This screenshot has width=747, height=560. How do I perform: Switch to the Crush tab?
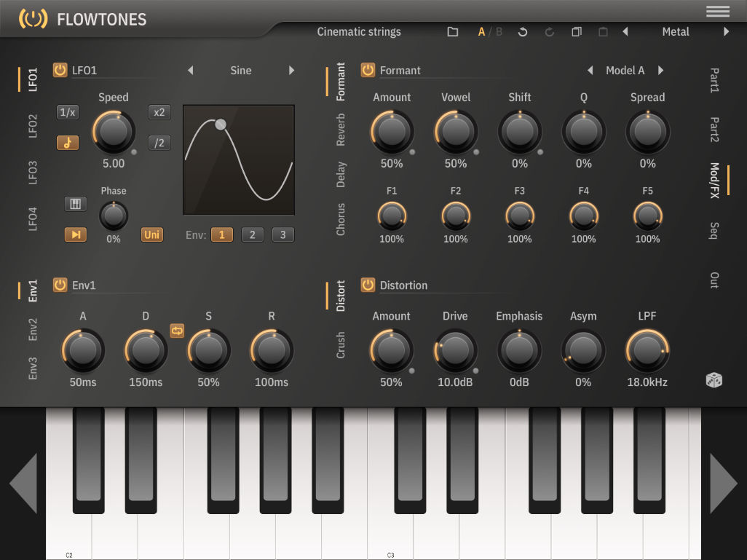[340, 345]
